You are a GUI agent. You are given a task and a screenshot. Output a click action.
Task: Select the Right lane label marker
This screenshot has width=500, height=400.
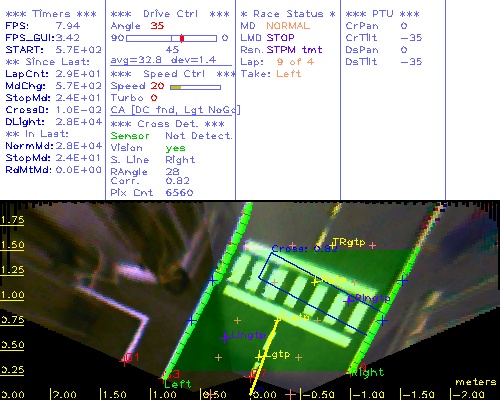[368, 372]
